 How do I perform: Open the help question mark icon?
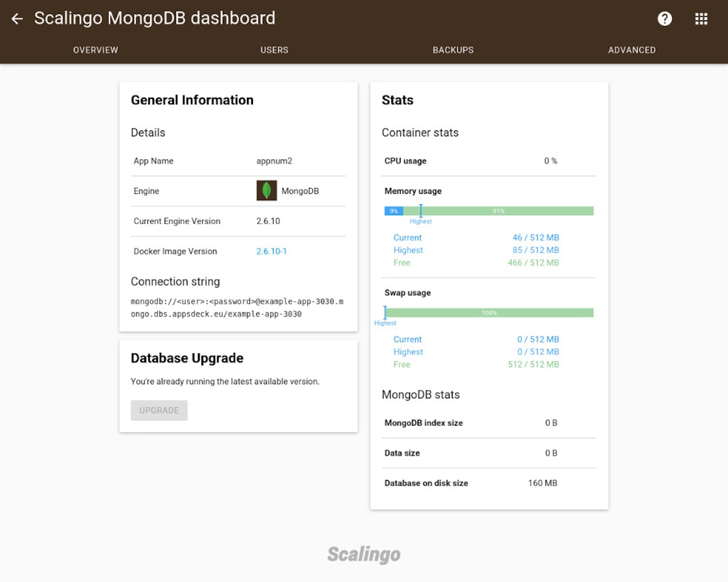[x=665, y=19]
